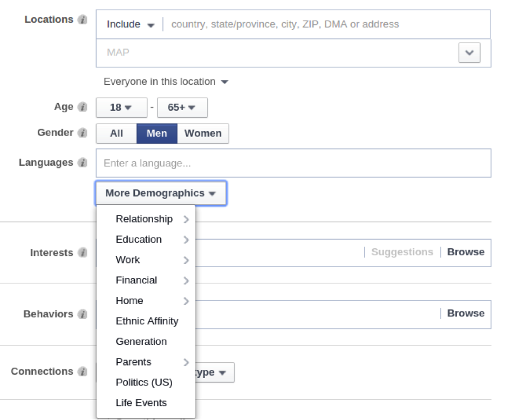Expand the Parents submenu arrow

point(186,362)
